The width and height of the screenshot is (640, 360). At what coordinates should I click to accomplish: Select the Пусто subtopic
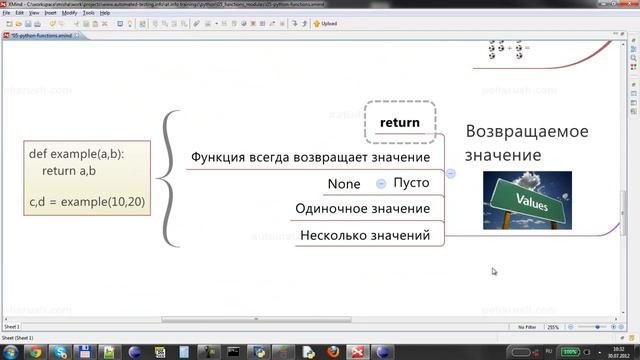(x=411, y=183)
